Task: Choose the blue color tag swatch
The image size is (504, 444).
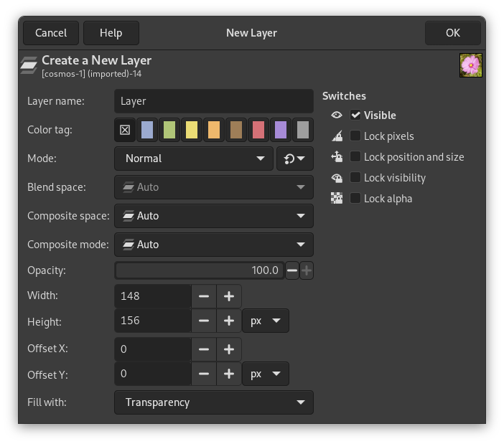Action: tap(147, 130)
